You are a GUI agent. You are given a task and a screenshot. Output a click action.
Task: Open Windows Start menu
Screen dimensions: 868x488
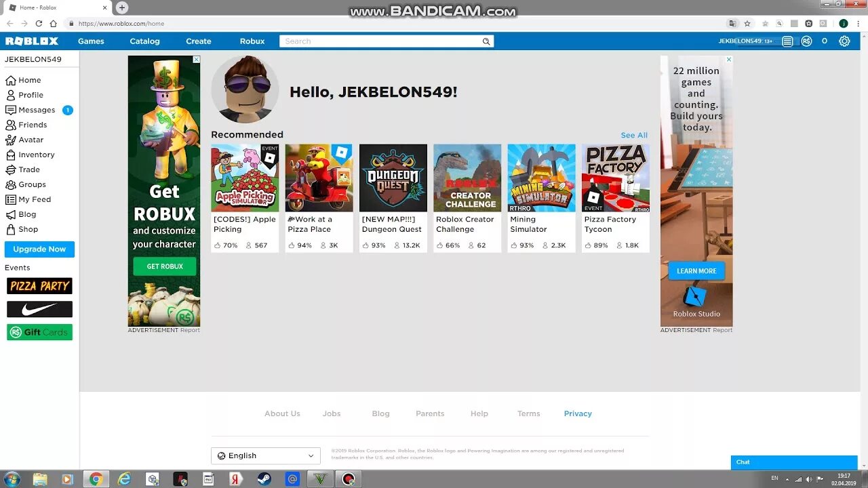(x=12, y=479)
